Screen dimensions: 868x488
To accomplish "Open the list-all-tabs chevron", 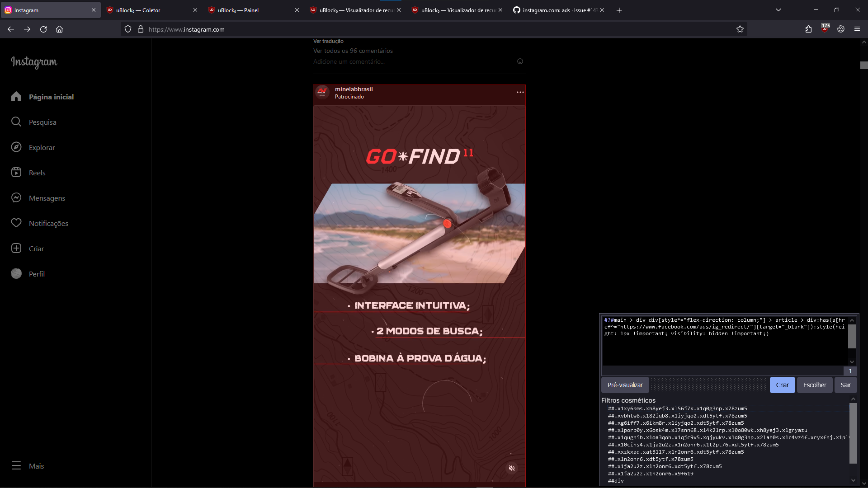I will [x=778, y=9].
